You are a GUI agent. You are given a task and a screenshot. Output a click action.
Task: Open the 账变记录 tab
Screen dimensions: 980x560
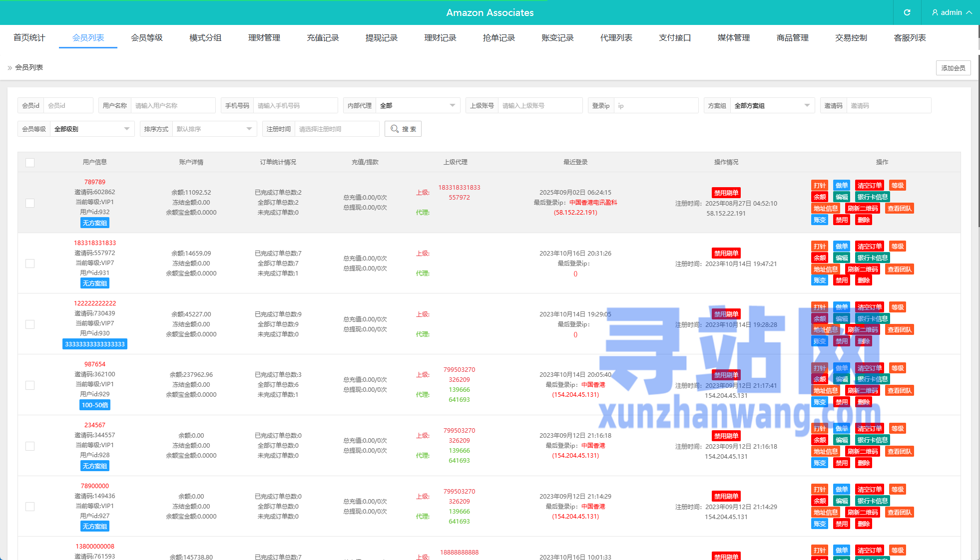coord(557,38)
